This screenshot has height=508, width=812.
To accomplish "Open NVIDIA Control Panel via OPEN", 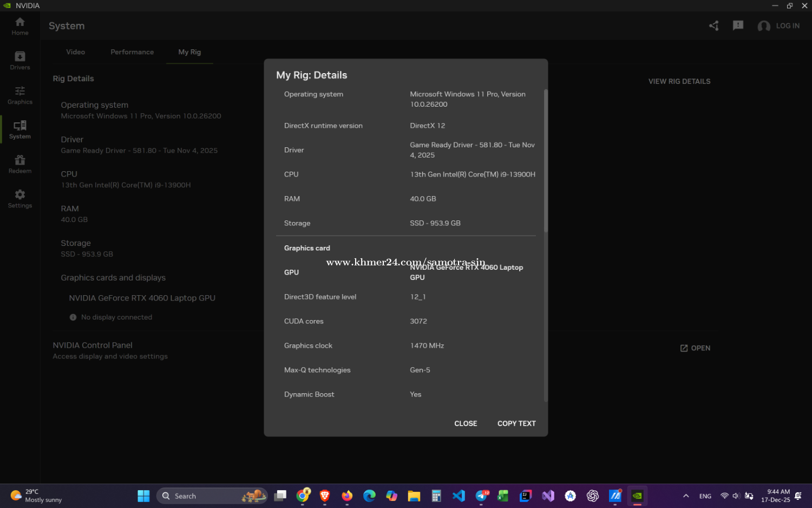I will point(696,348).
